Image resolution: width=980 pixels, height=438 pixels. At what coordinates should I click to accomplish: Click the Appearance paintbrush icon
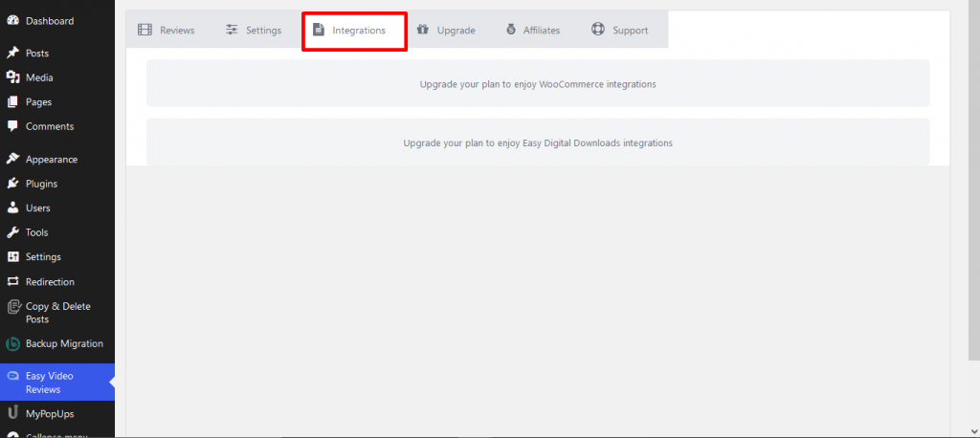click(x=12, y=160)
